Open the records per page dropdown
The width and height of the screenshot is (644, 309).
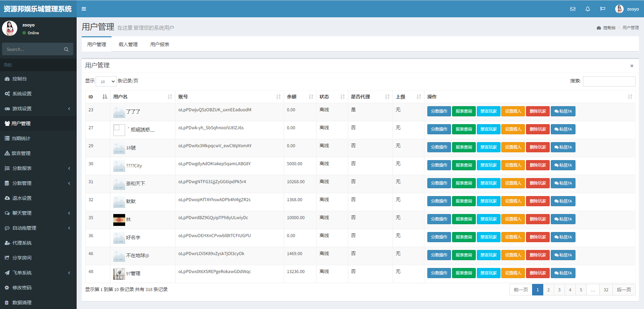(106, 81)
